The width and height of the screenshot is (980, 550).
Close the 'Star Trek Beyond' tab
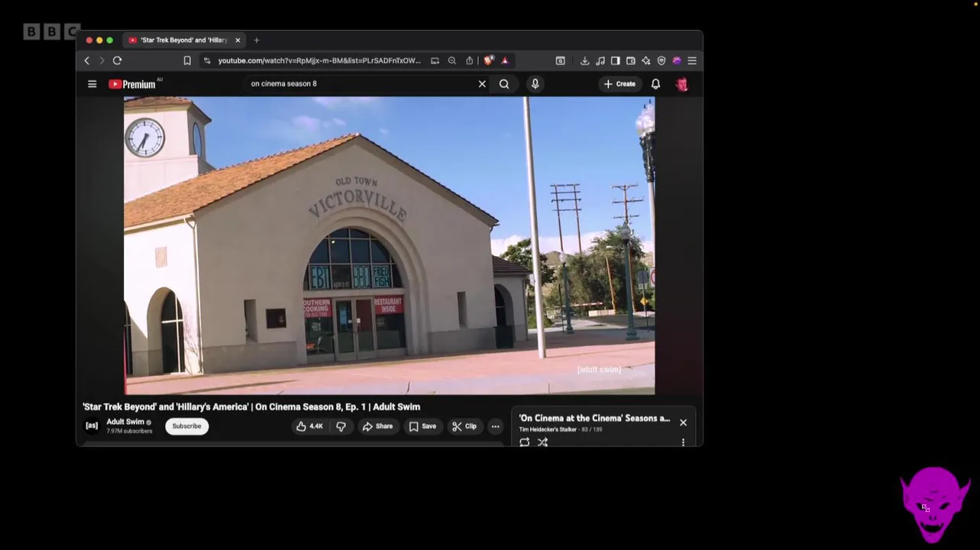pos(238,40)
